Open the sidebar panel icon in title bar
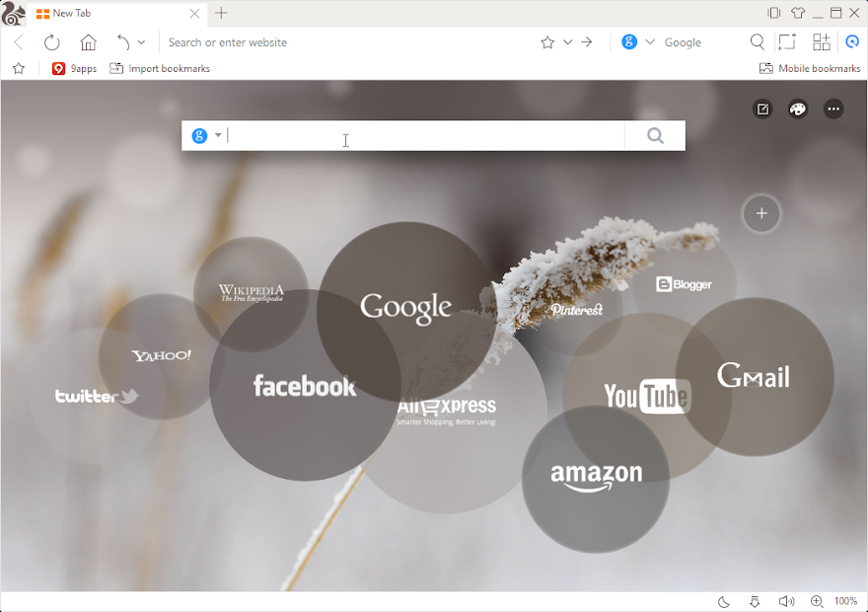Viewport: 868px width, 612px height. click(774, 13)
